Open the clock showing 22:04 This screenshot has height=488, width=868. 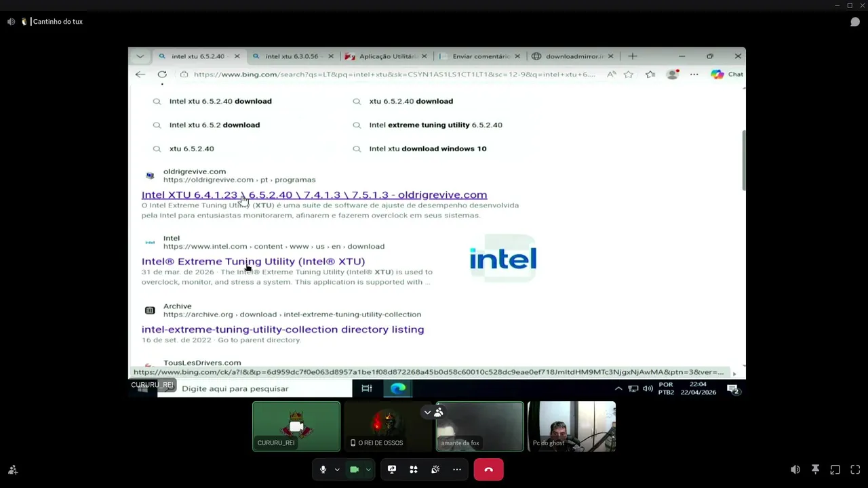[x=697, y=388]
